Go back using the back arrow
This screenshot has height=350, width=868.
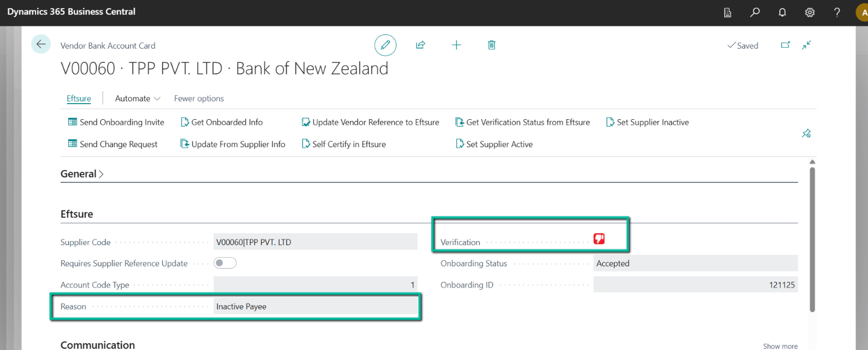[x=41, y=44]
